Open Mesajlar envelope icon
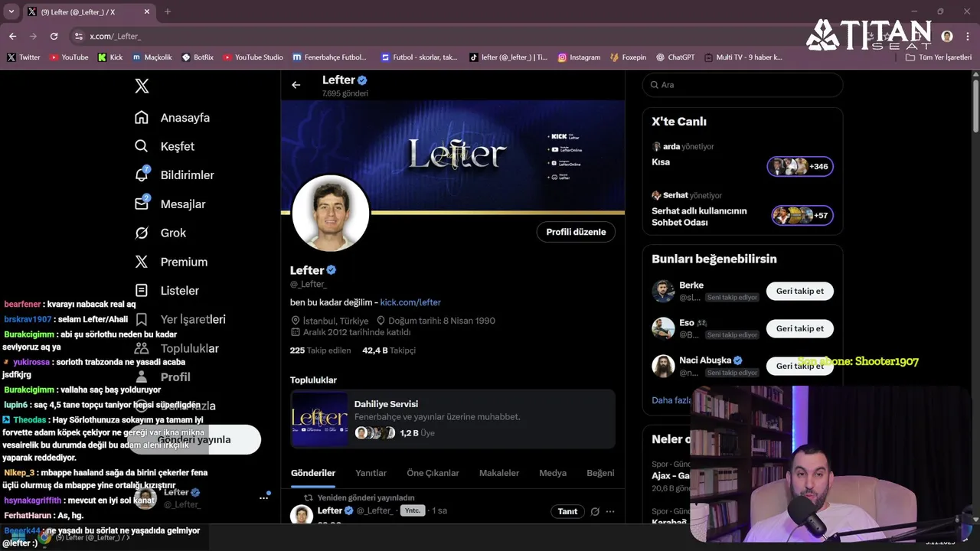The height and width of the screenshot is (551, 980). tap(142, 204)
